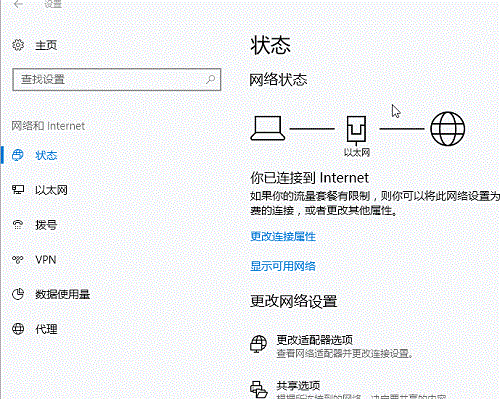
Task: Open 共享选项
Action: [x=298, y=386]
